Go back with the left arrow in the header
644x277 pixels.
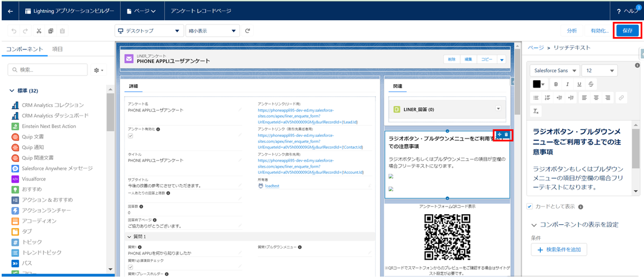tap(10, 11)
